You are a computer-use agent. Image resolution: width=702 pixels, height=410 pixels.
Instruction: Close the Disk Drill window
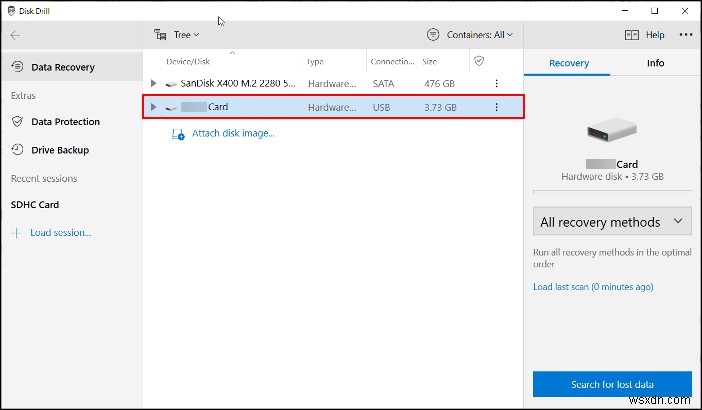point(685,11)
